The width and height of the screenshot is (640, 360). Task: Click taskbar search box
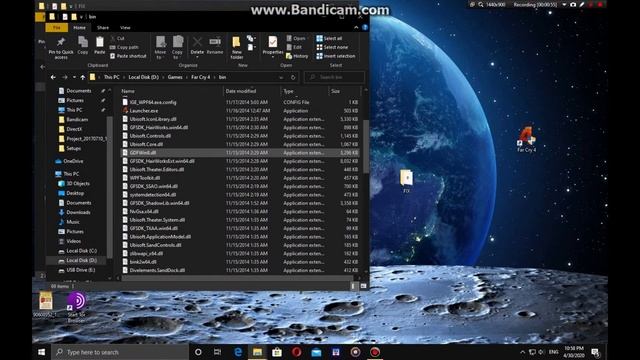coord(120,352)
